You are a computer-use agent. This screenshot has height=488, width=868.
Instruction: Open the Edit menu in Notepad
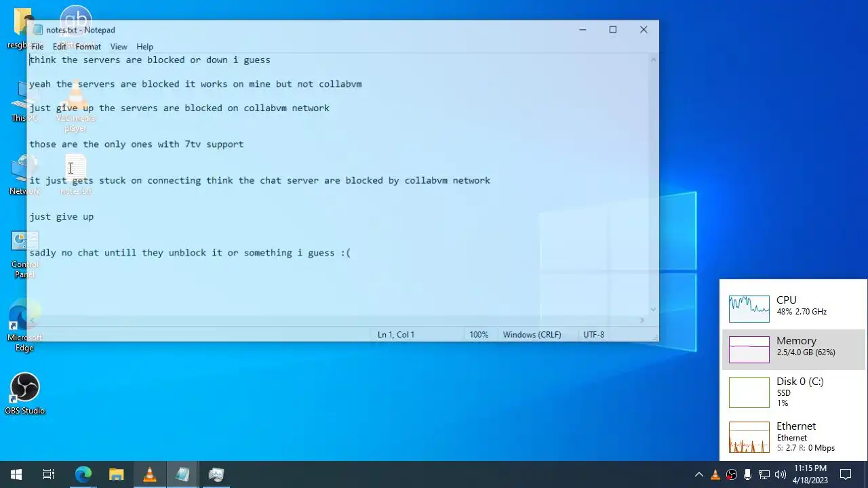[60, 47]
